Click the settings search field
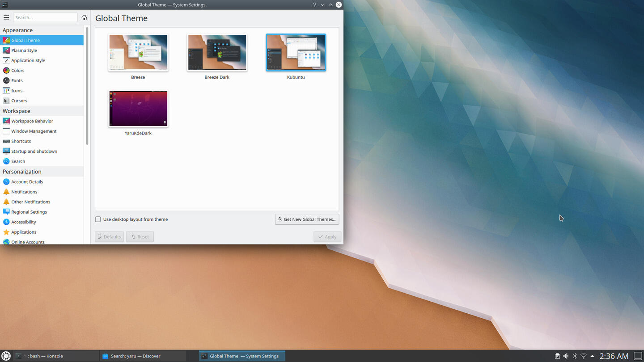 click(x=45, y=17)
